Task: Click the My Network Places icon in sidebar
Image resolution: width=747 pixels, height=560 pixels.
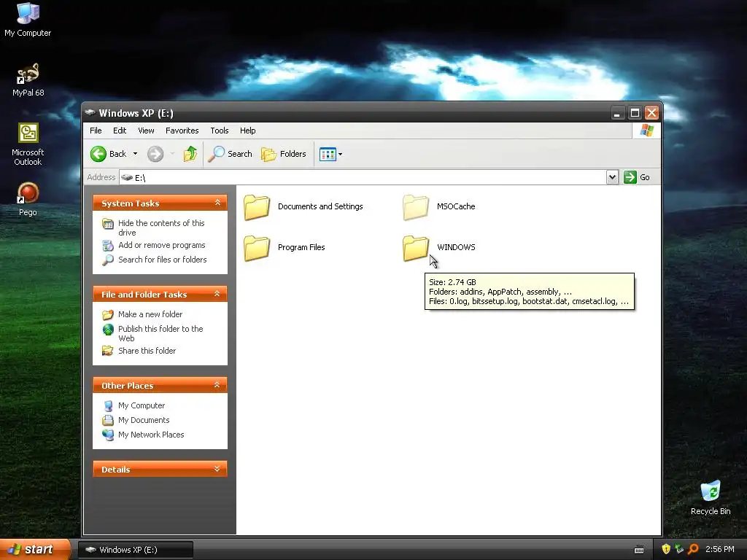Action: click(108, 435)
